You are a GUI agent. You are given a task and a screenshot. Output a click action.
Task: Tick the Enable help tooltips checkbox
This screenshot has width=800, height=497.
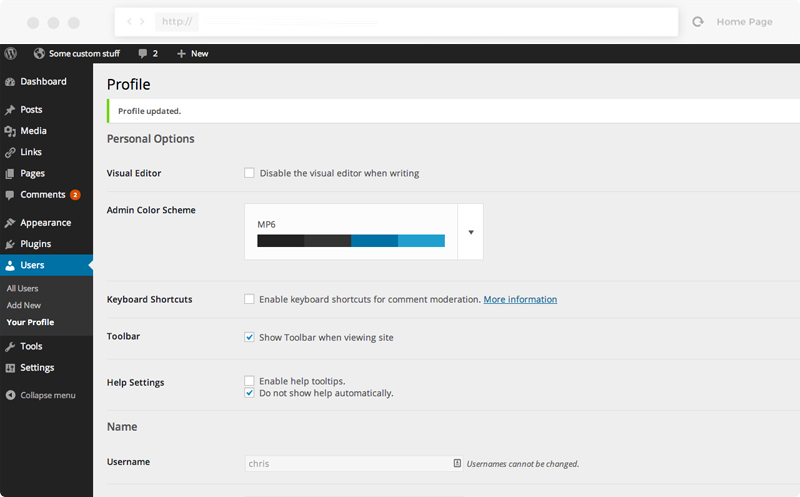pos(249,381)
